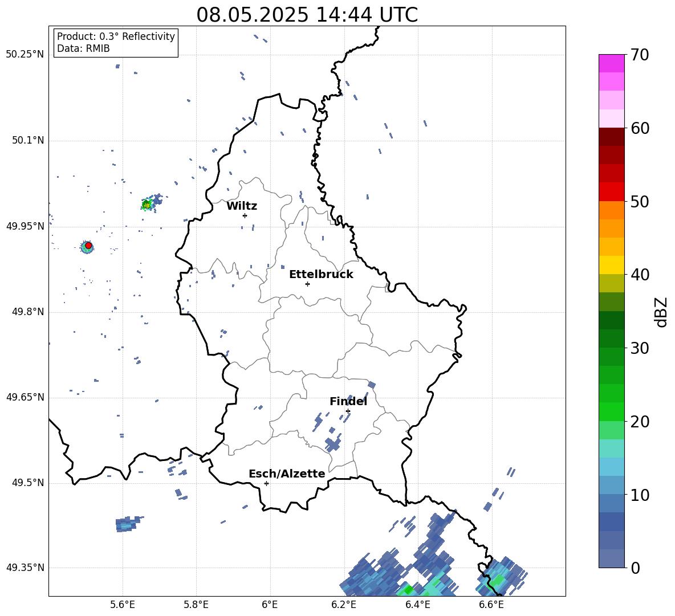Viewport: 675px width, 616px height.
Task: Click the 'Ettelbruck' city label
Action: (x=321, y=275)
